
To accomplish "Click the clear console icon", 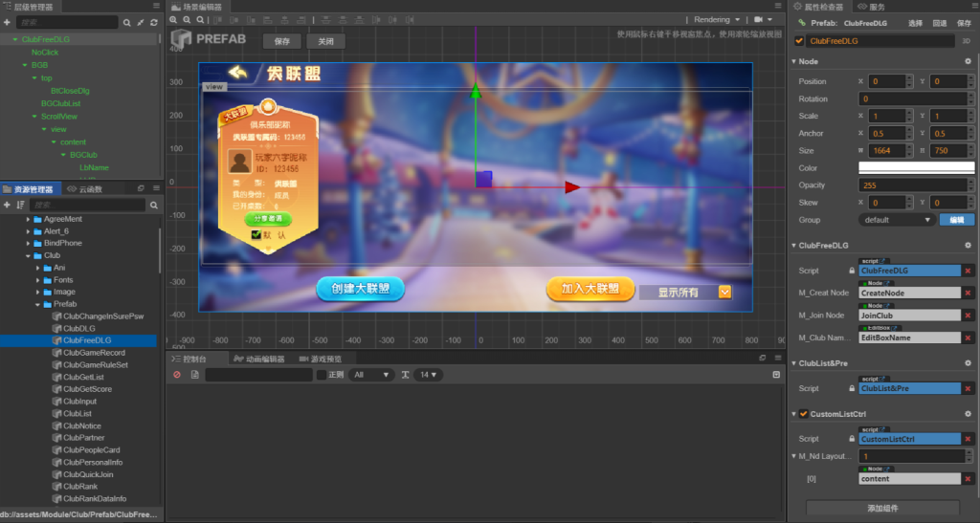I will point(177,375).
